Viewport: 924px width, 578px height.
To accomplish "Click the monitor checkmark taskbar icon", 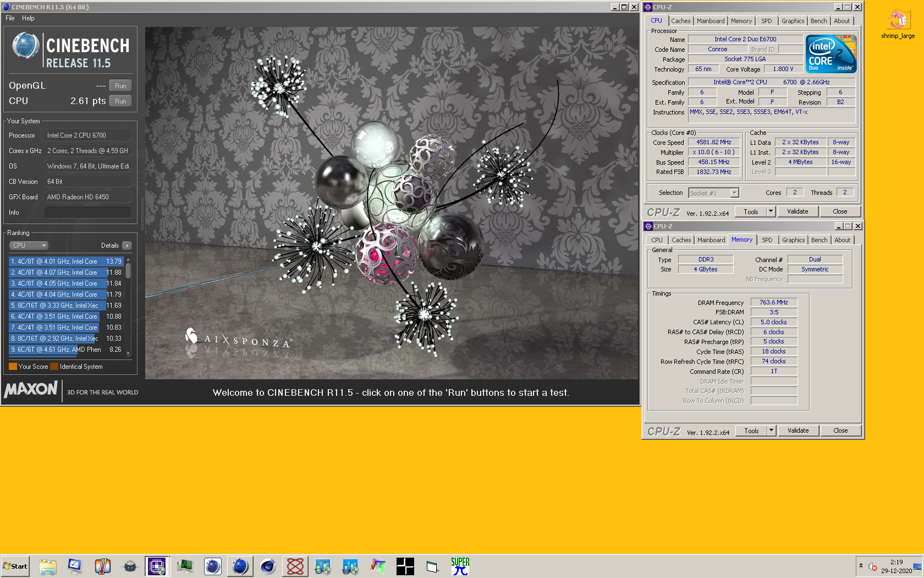I will click(75, 566).
